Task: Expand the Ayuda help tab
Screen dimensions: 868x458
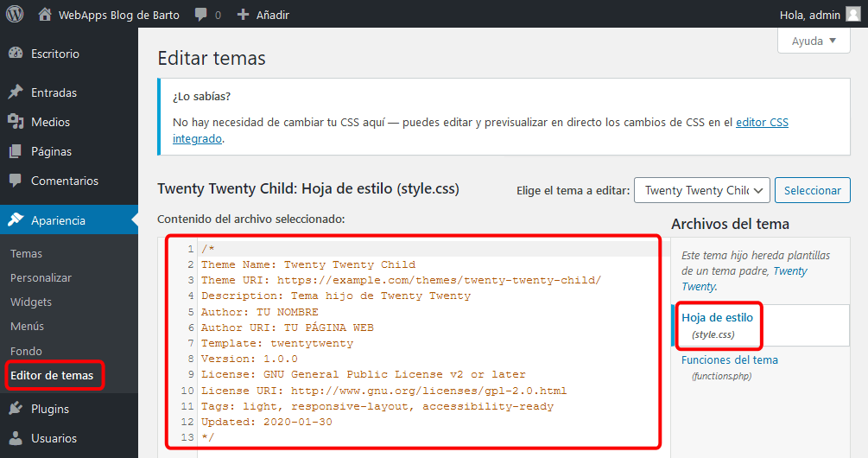Action: pos(814,41)
